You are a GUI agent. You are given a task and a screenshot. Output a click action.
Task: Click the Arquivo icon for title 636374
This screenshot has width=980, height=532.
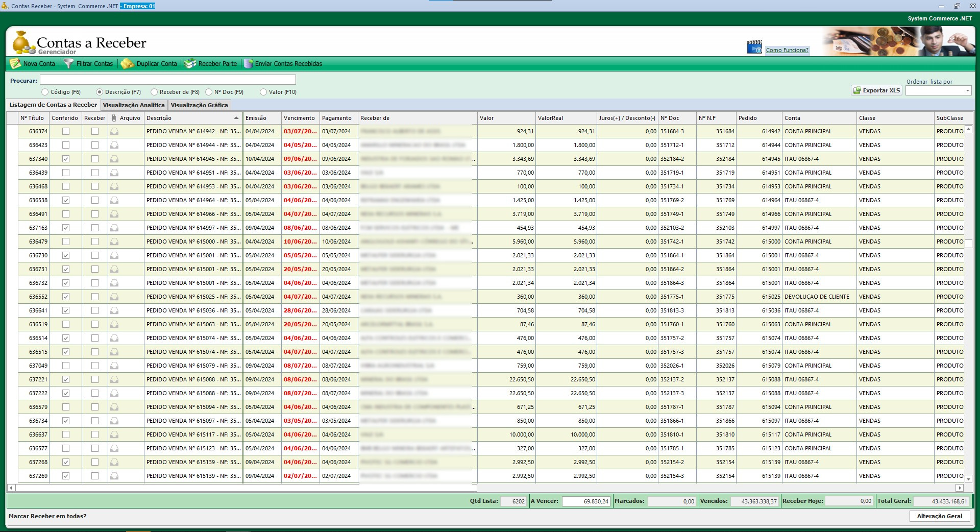[x=114, y=132]
